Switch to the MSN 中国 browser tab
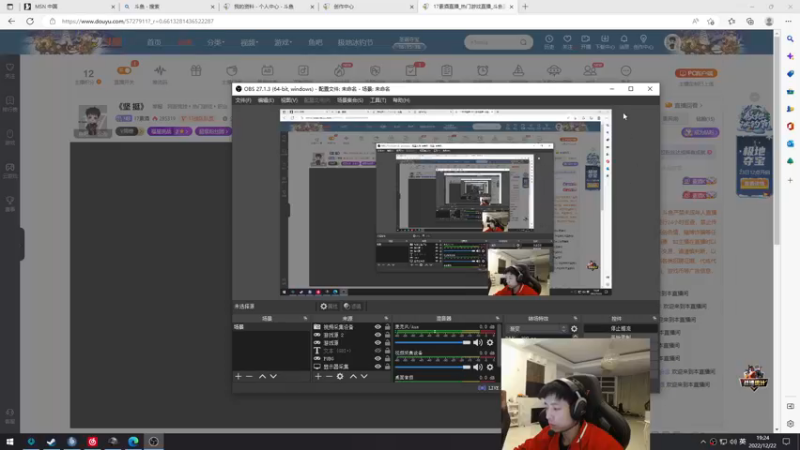The width and height of the screenshot is (800, 450). pyautogui.click(x=68, y=7)
